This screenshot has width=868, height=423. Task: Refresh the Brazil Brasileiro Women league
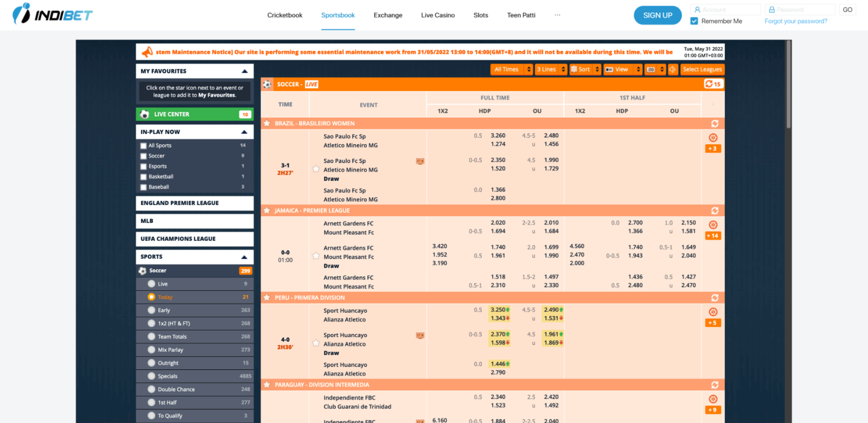click(x=714, y=124)
